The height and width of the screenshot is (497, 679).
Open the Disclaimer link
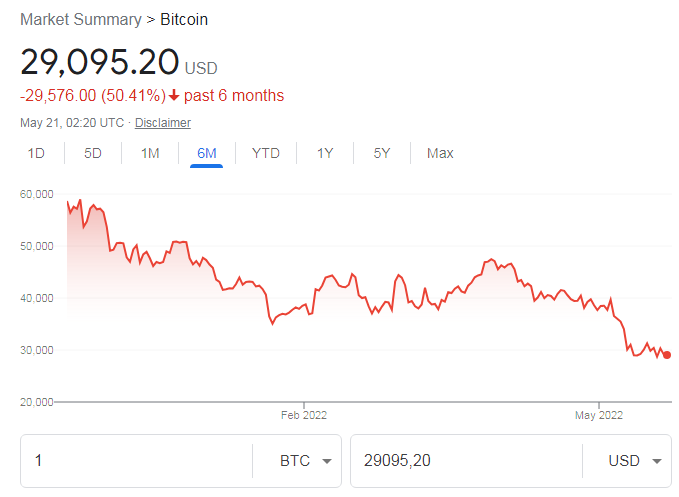tap(163, 123)
